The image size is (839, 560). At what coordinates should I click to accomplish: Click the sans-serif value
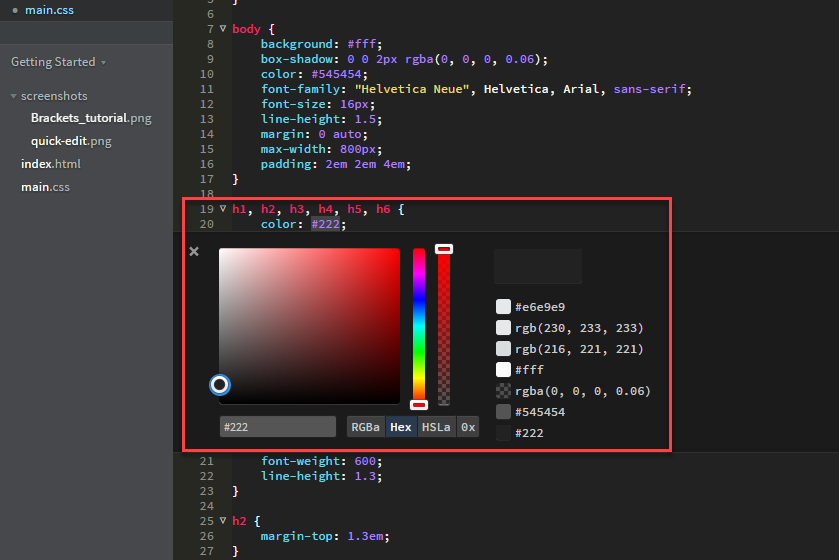[649, 89]
